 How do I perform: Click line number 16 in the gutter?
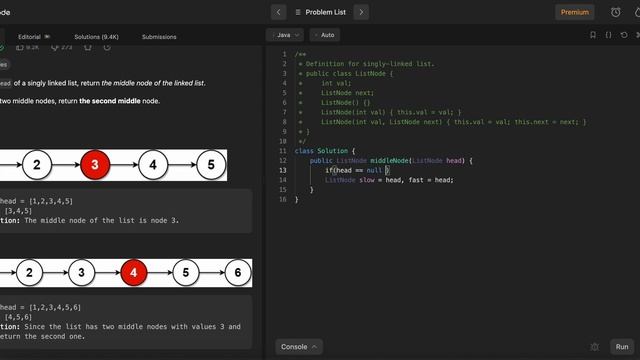point(283,200)
